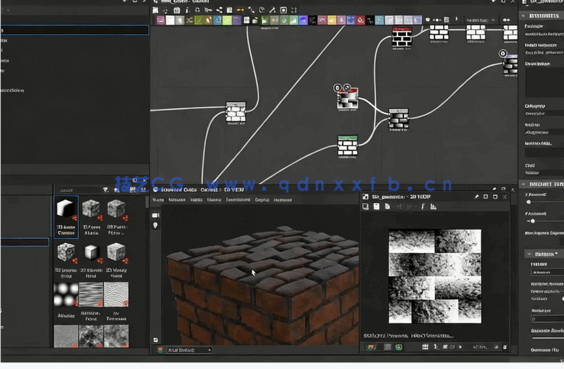Open the dropdown on the right of the node palette

pyautogui.click(x=481, y=20)
